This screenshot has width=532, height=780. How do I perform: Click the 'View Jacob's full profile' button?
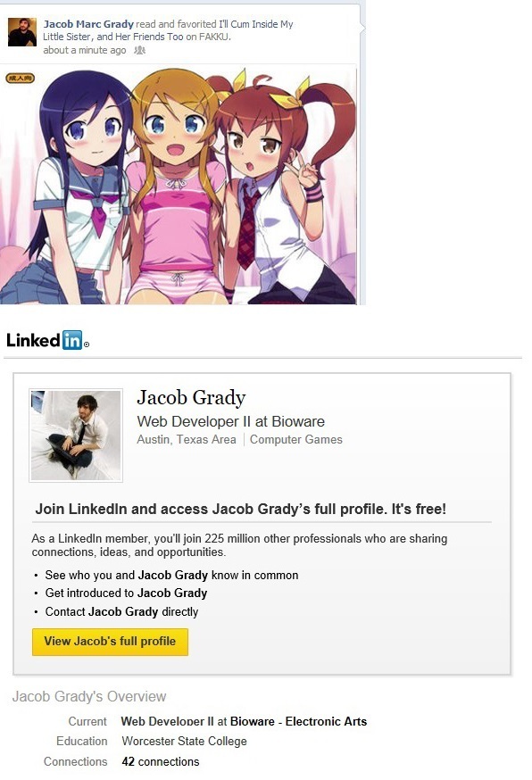[110, 642]
